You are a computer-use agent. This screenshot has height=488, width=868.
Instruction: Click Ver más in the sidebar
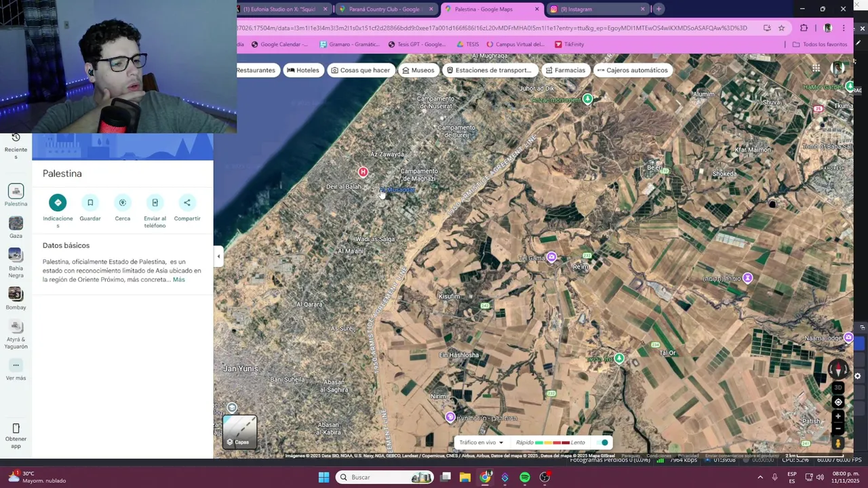coord(16,369)
